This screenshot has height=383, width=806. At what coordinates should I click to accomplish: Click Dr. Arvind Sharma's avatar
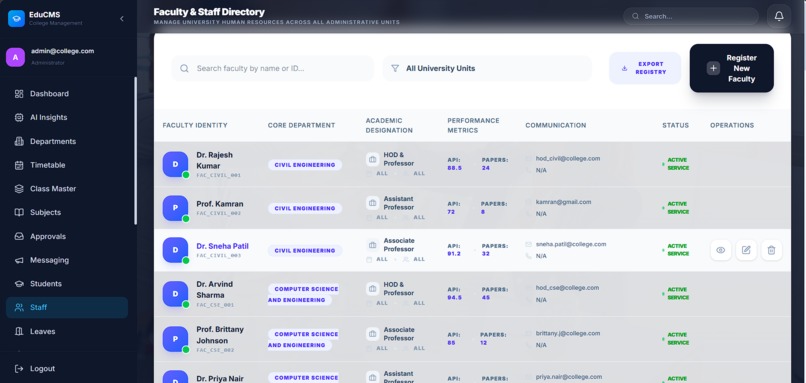click(x=175, y=294)
